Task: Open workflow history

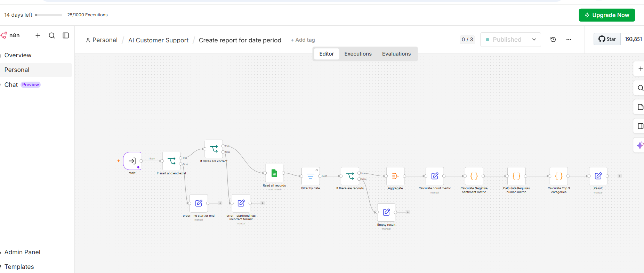Action: [x=553, y=40]
